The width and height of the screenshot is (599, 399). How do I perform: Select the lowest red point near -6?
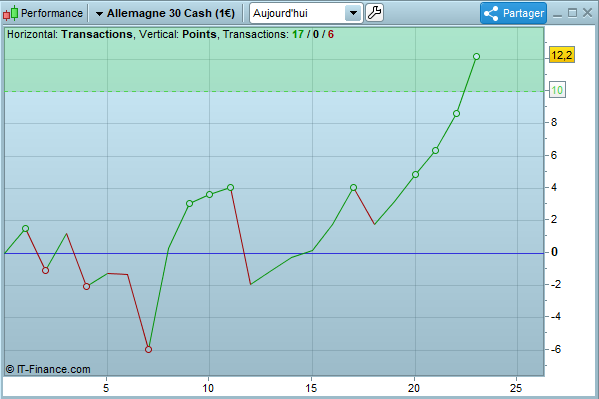coord(149,349)
